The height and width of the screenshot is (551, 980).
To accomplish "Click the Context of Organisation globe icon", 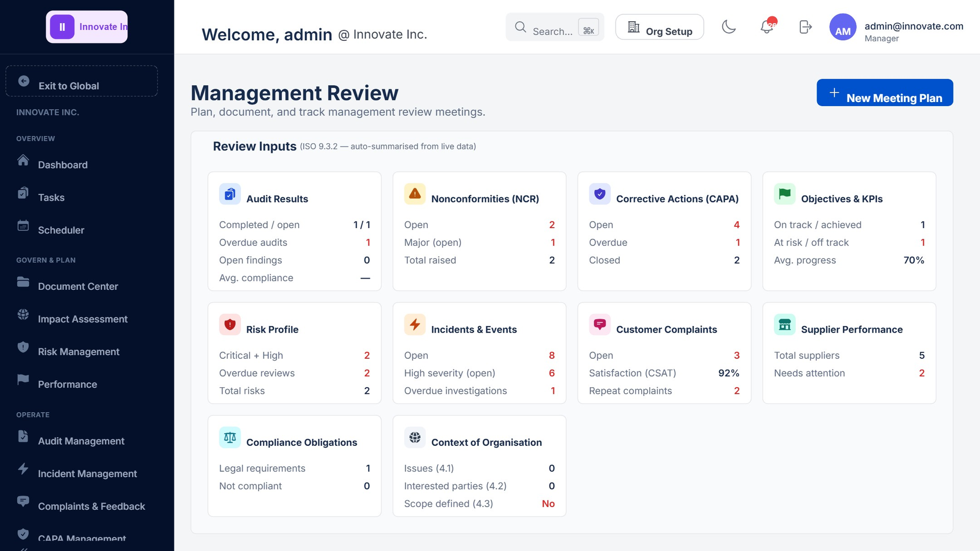I will coord(415,437).
